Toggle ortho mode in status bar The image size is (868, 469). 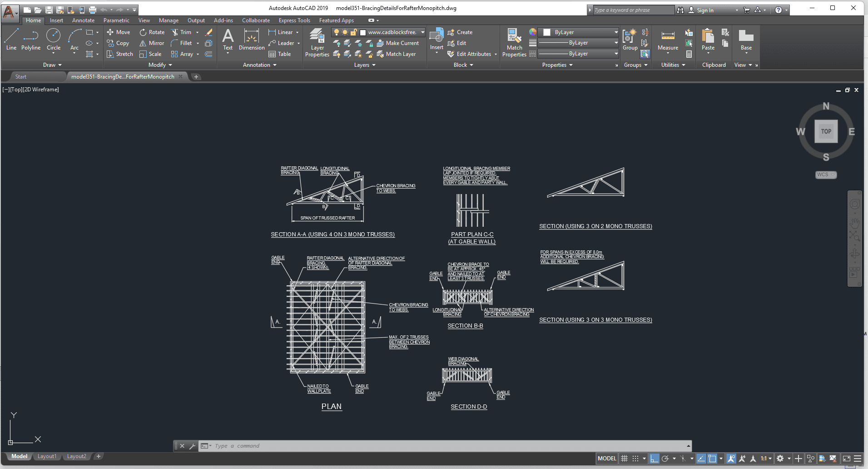654,459
